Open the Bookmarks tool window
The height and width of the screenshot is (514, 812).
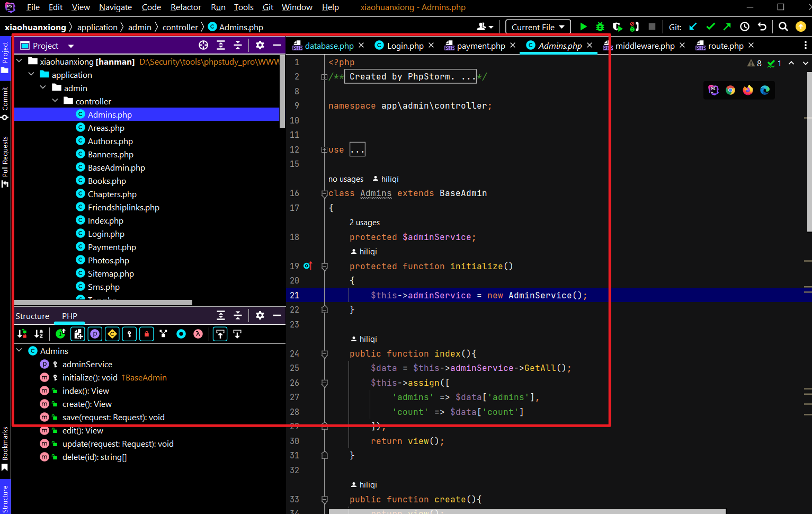[5, 448]
